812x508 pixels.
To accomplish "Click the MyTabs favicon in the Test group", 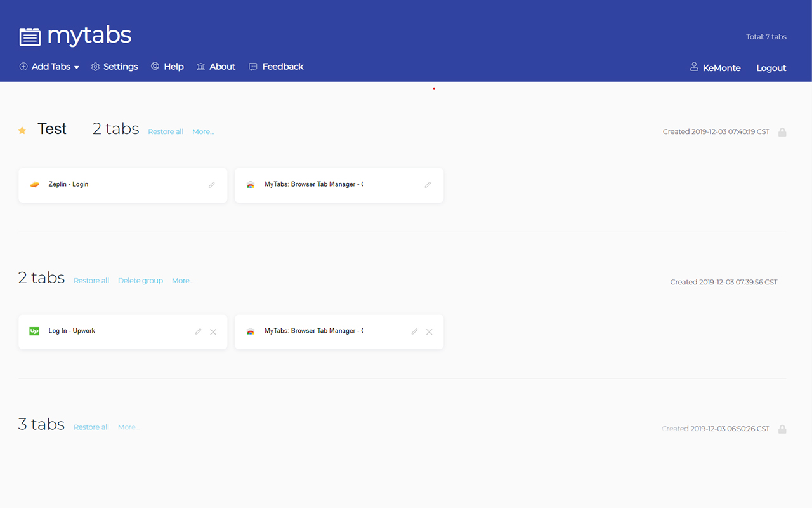I will [251, 185].
